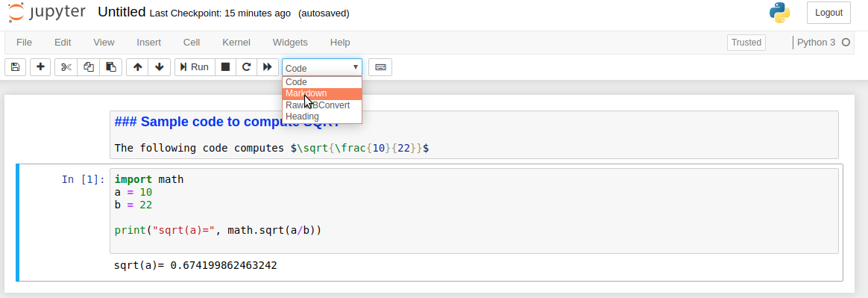The width and height of the screenshot is (868, 298).
Task: Open the Kernel menu
Action: (236, 42)
